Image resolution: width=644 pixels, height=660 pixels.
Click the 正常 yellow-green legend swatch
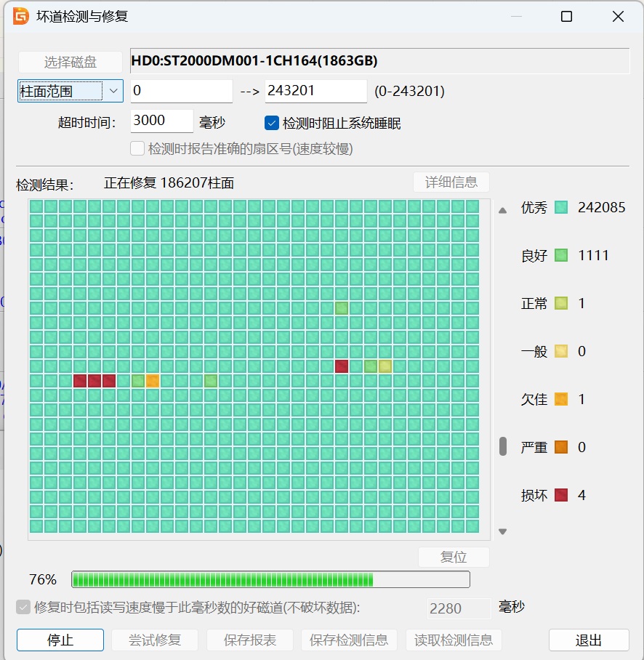click(561, 304)
